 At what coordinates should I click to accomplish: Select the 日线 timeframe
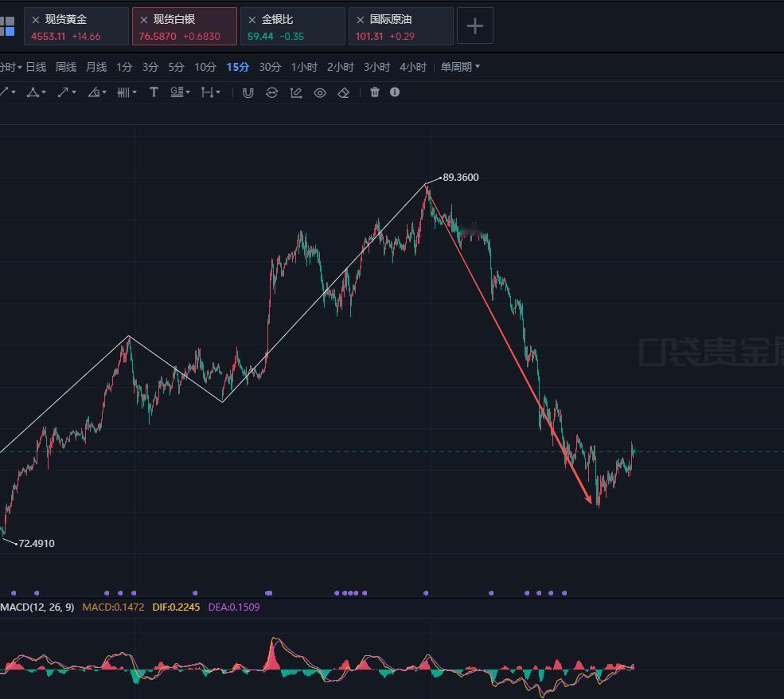(36, 67)
